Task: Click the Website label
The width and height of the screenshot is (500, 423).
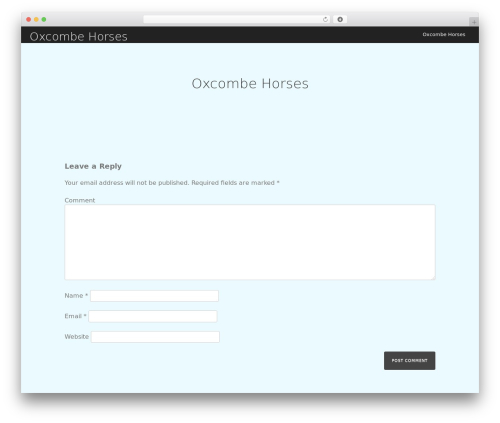Action: 77,337
